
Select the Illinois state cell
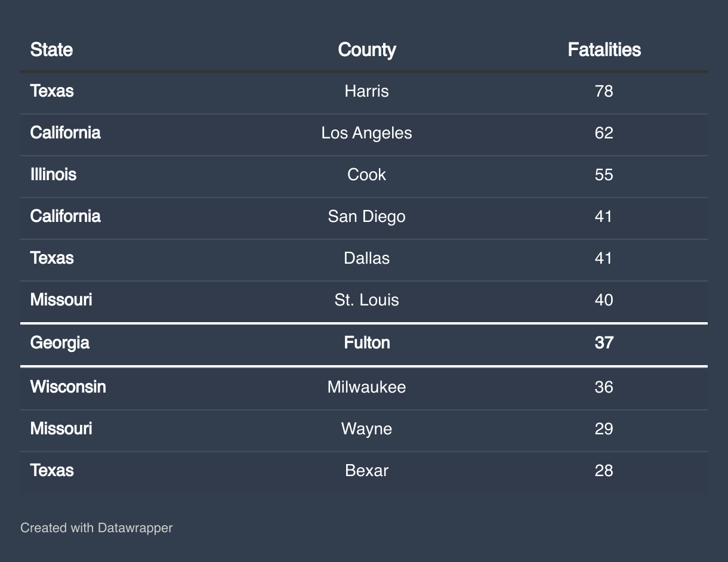point(54,175)
